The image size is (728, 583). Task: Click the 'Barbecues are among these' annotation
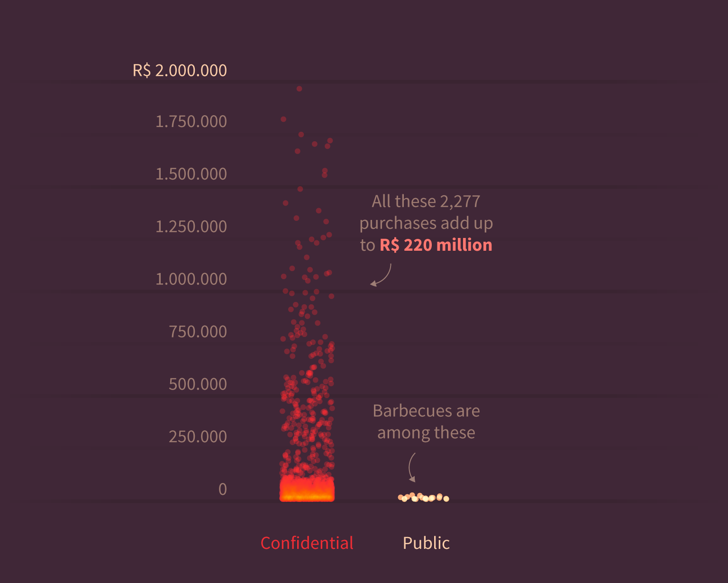[x=426, y=421]
